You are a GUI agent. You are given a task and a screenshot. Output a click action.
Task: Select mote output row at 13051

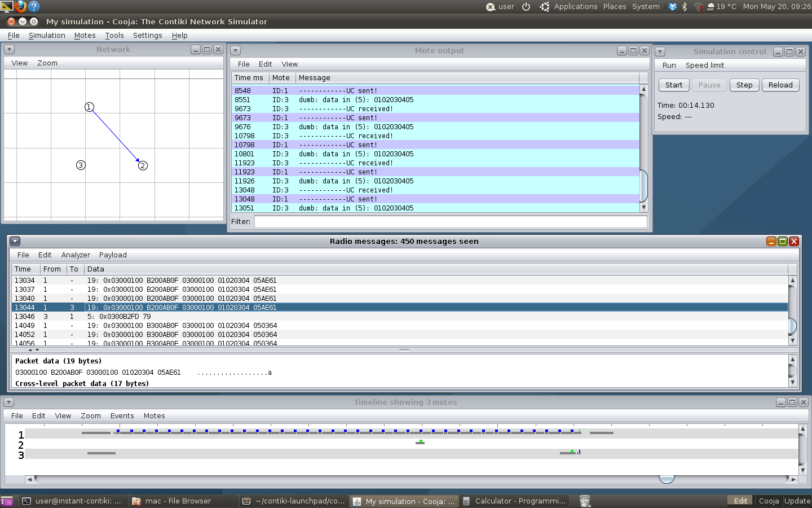coord(435,208)
